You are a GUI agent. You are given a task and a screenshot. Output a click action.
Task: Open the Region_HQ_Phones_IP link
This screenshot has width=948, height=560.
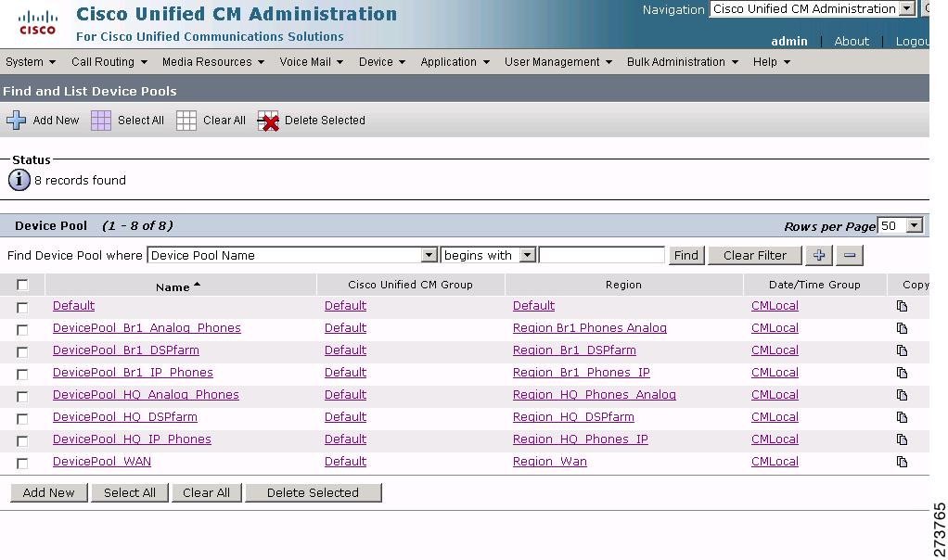tap(581, 439)
